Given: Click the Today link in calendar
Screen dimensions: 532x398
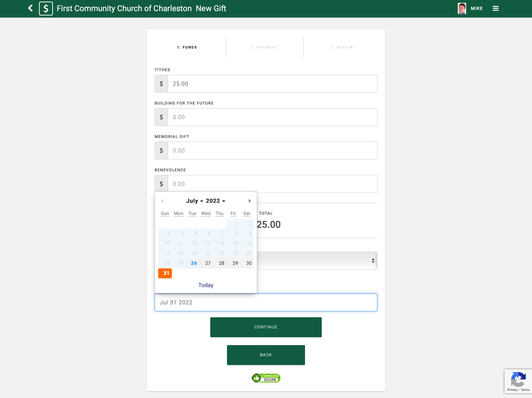Looking at the screenshot, I should tap(206, 285).
